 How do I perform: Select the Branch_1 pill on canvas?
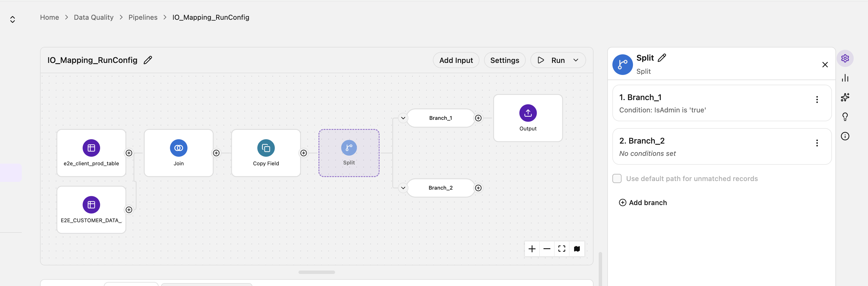[x=440, y=118]
